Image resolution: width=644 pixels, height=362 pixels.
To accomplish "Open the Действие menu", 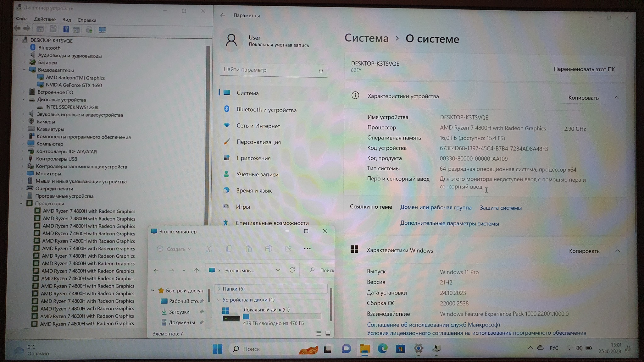I will [45, 19].
